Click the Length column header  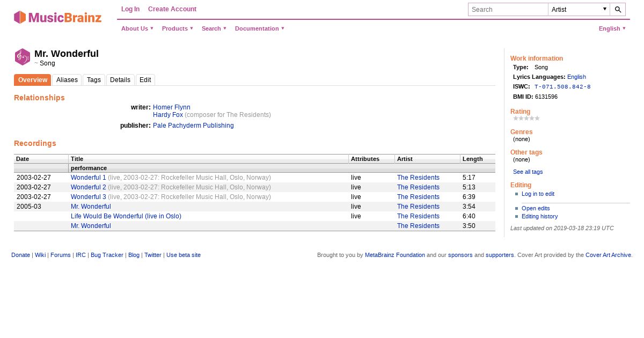478,159
